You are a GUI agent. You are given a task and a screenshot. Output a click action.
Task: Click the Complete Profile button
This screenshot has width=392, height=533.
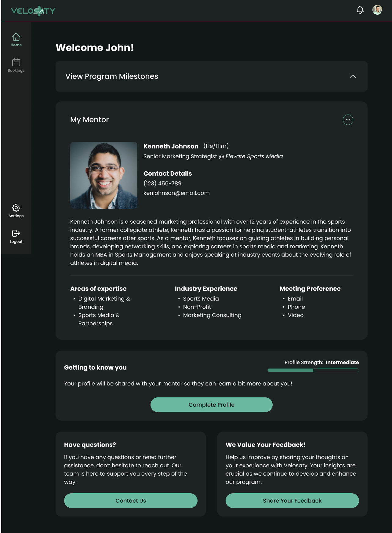tap(212, 405)
